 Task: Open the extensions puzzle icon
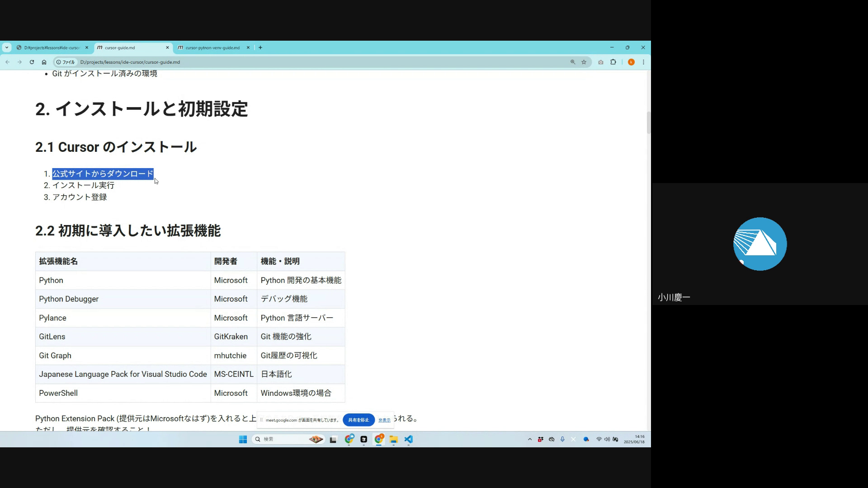(x=613, y=62)
